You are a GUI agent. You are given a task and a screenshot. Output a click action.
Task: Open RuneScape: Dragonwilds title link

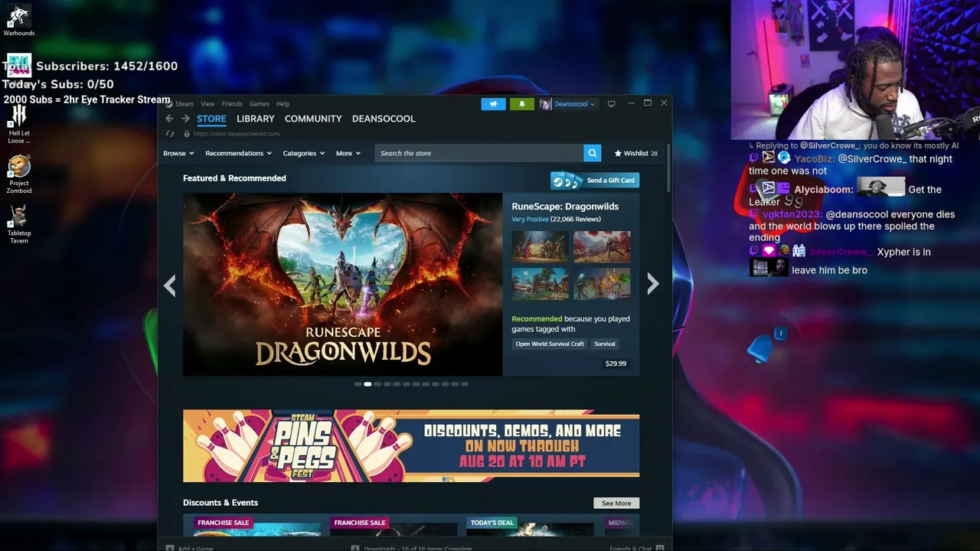[565, 207]
